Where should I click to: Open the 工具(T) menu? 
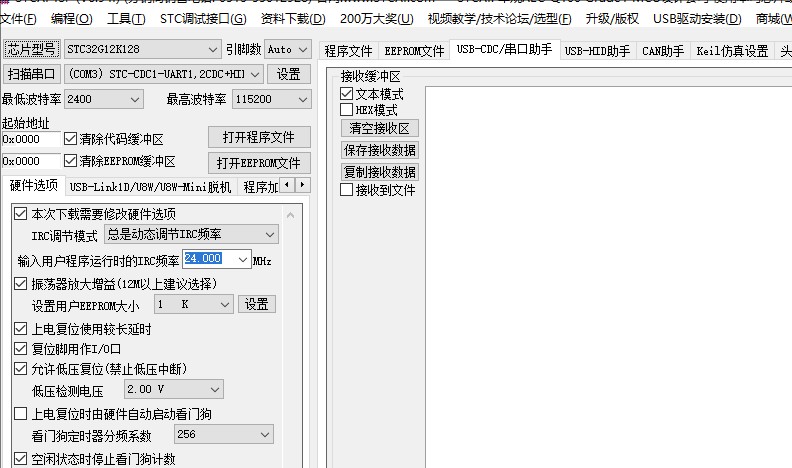coord(126,19)
